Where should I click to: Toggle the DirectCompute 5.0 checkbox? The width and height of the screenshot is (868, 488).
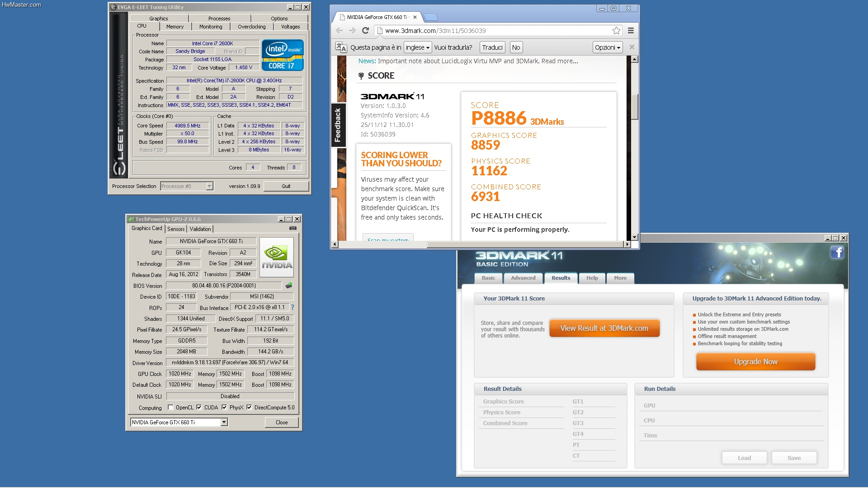tap(249, 408)
